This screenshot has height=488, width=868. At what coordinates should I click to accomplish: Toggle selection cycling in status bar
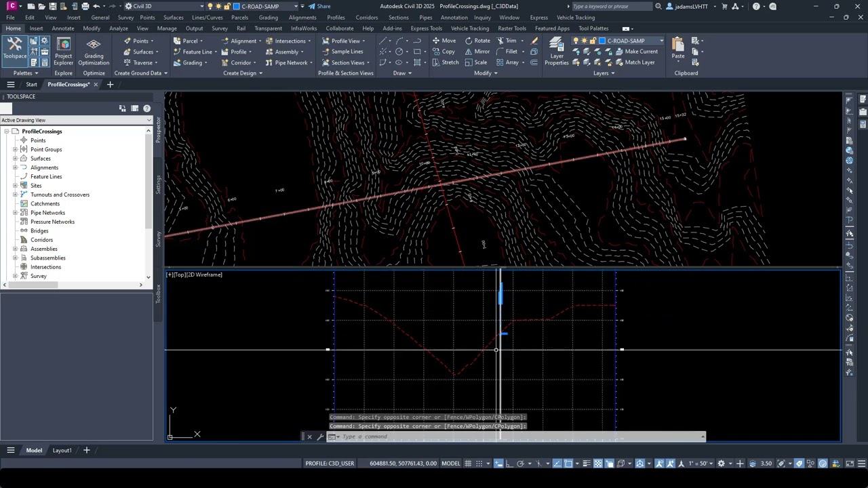pos(609,464)
